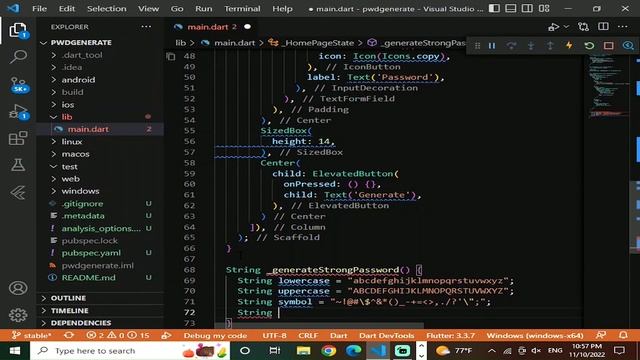Click _HomePageState in the breadcrumb
Screen dimensions: 640x360
[318, 43]
